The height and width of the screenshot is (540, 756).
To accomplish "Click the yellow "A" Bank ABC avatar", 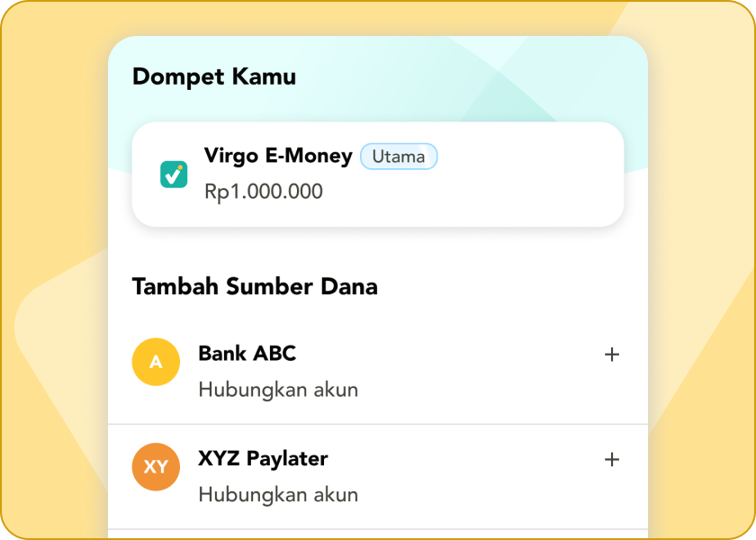I will [156, 362].
